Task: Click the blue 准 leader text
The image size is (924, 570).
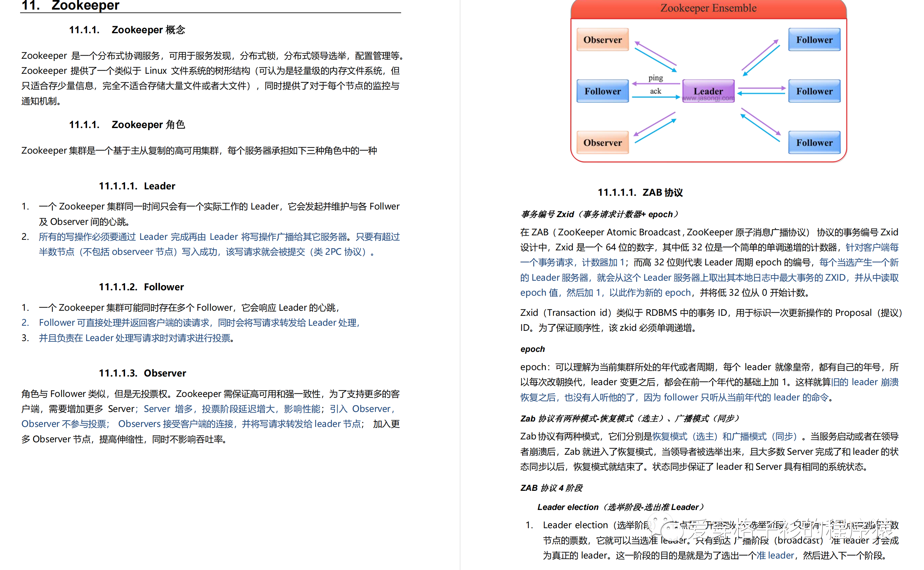Action: 775,555
